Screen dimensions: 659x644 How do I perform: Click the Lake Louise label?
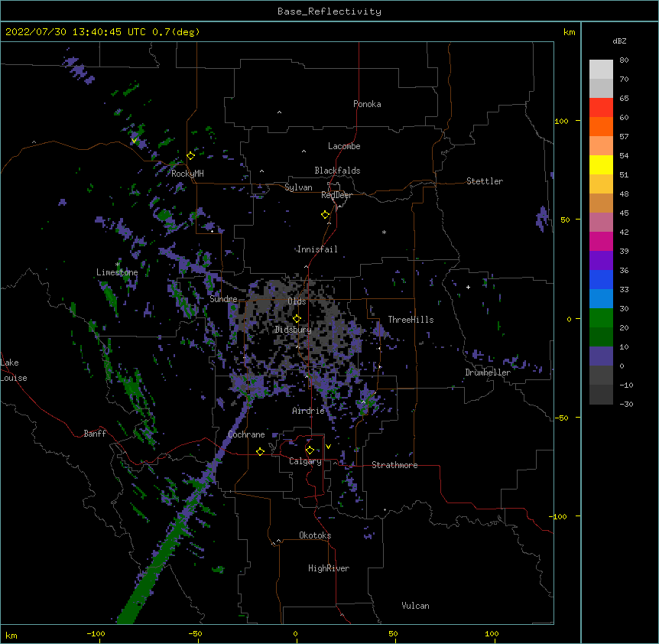pos(14,370)
